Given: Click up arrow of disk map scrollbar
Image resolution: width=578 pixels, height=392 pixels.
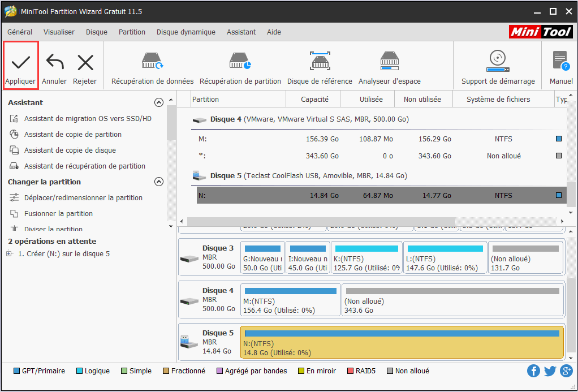Looking at the screenshot, I should pos(571,231).
